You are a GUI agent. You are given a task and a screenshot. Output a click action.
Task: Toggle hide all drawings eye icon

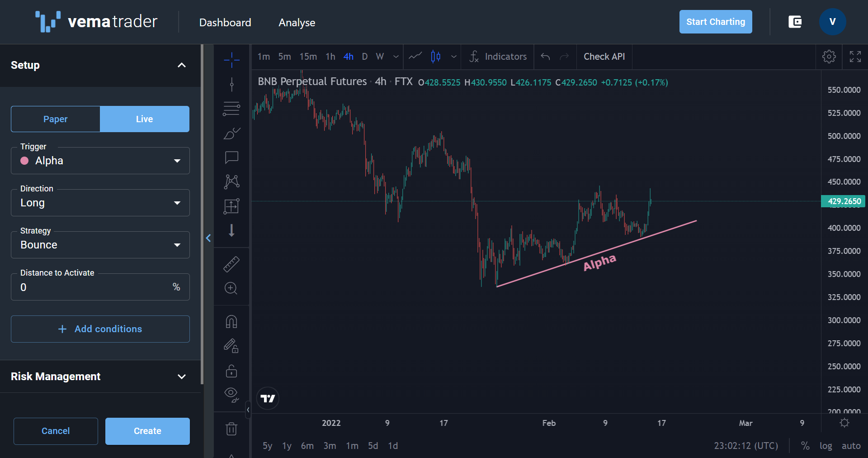(x=231, y=395)
